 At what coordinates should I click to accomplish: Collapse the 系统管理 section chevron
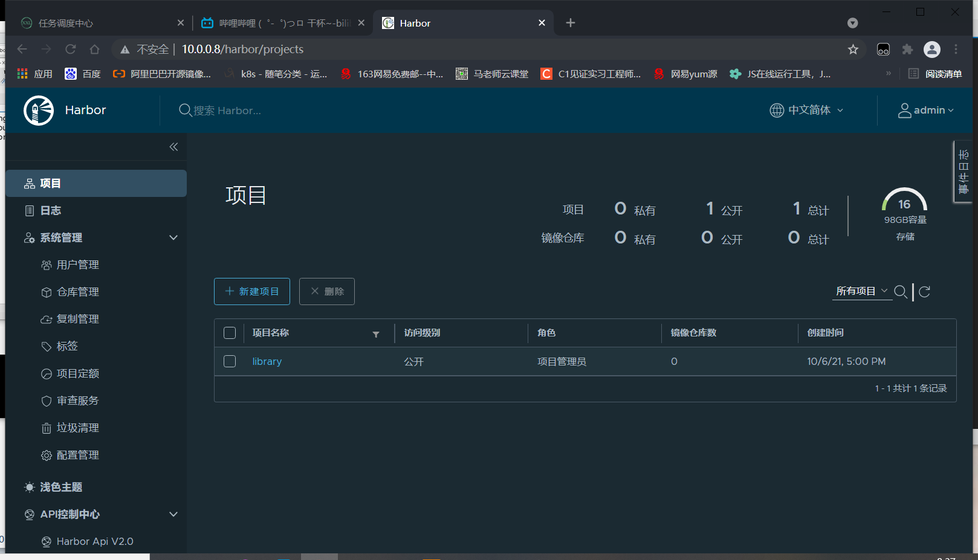pyautogui.click(x=173, y=237)
